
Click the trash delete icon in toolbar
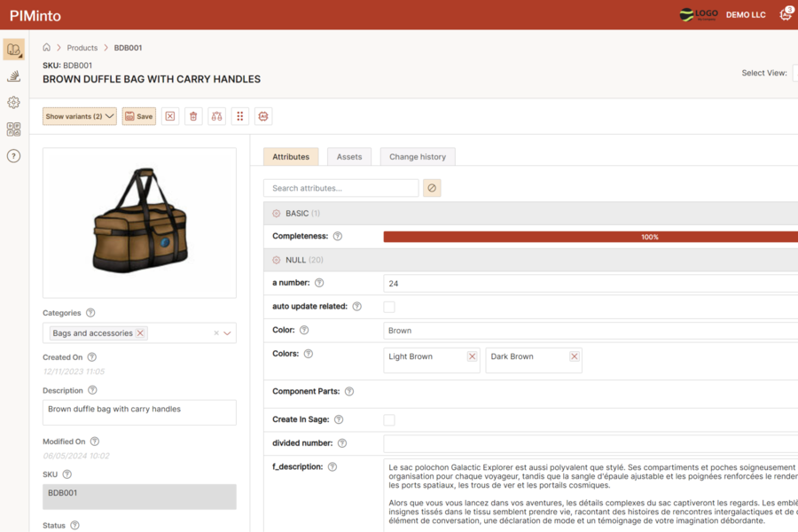pos(193,116)
